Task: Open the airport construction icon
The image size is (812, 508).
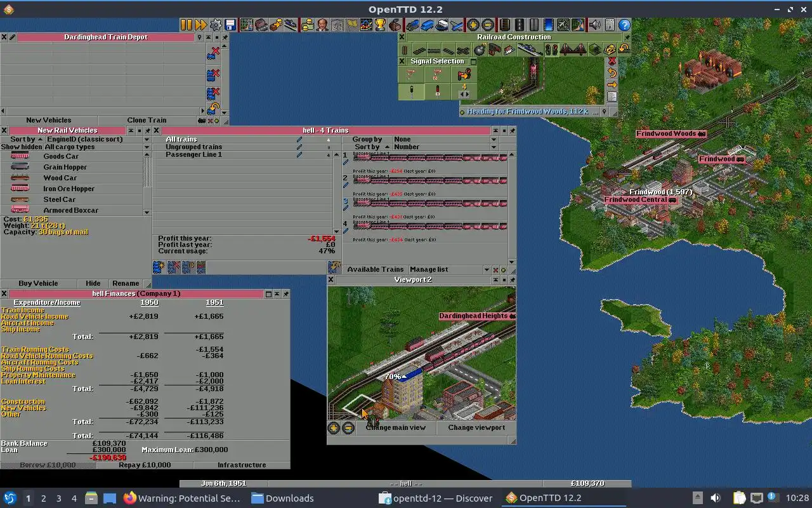Action: [564, 25]
